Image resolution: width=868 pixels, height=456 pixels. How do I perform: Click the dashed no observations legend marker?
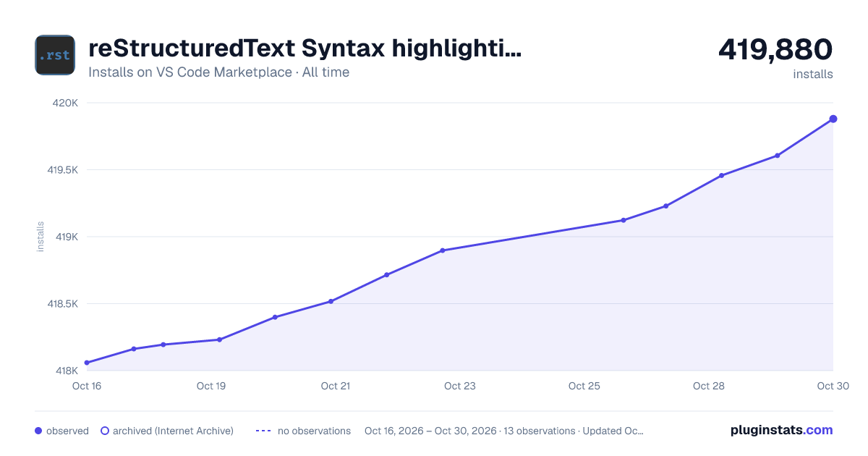click(263, 431)
